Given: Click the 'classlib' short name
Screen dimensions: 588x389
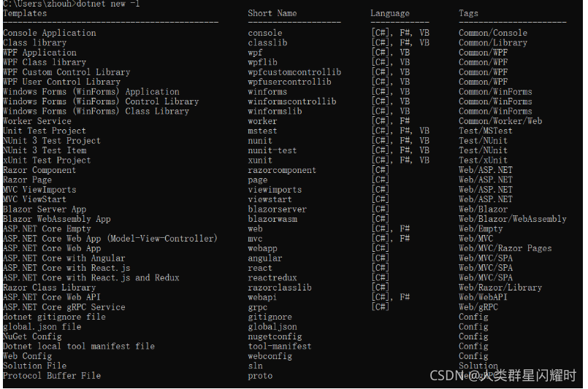Looking at the screenshot, I should click(x=267, y=43).
